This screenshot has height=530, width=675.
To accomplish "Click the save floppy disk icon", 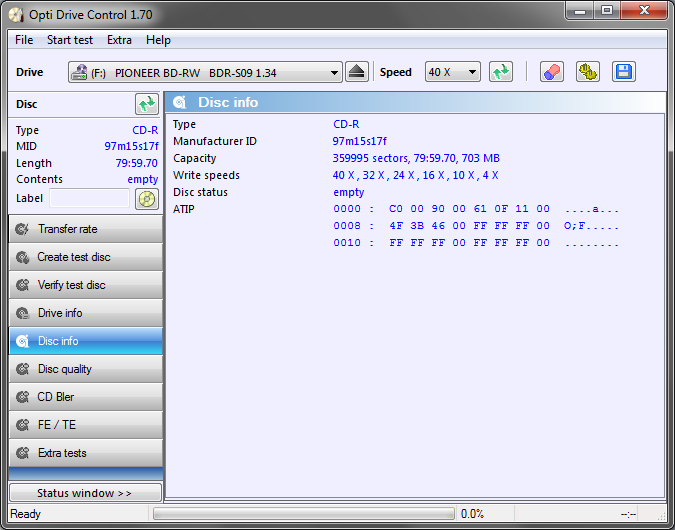I will pos(624,72).
